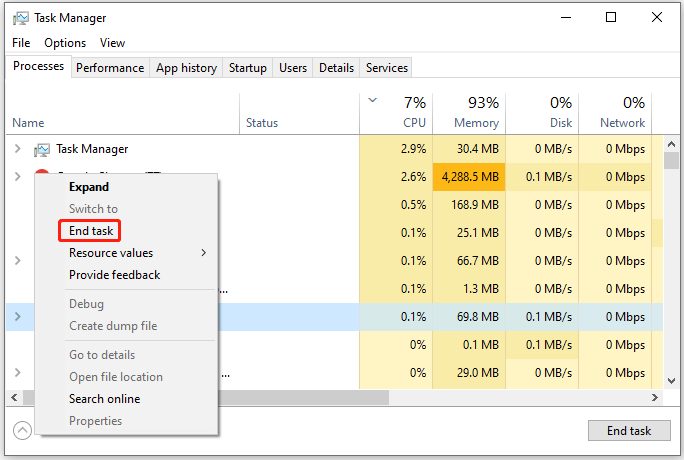The image size is (684, 460).
Task: Click the 25.1 MB memory cell
Action: (x=469, y=233)
